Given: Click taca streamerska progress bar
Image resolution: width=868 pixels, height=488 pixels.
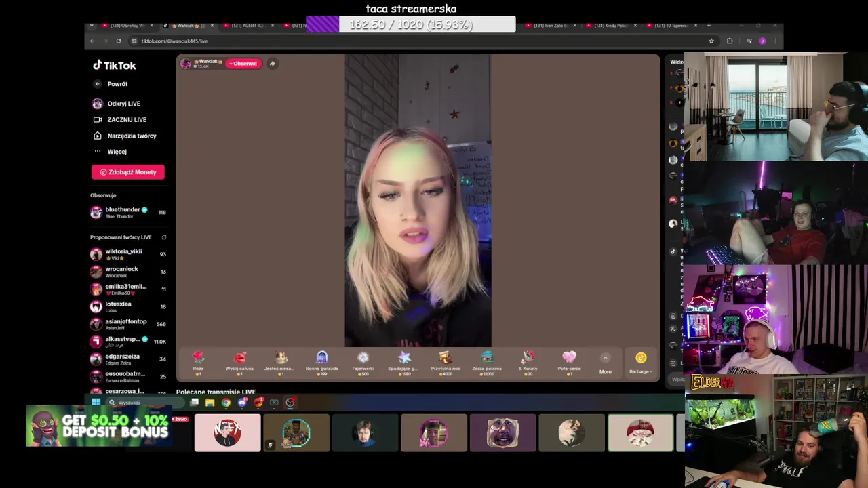Looking at the screenshot, I should click(x=411, y=24).
